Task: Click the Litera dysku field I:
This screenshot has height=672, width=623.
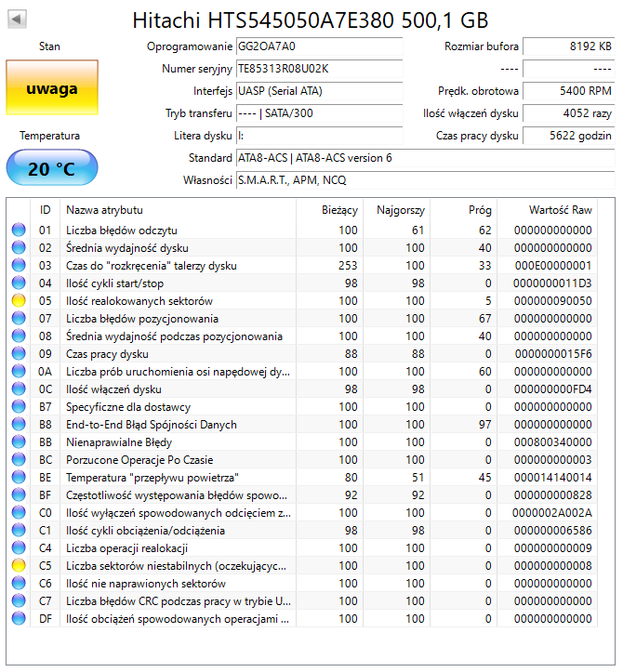Action: pyautogui.click(x=320, y=136)
